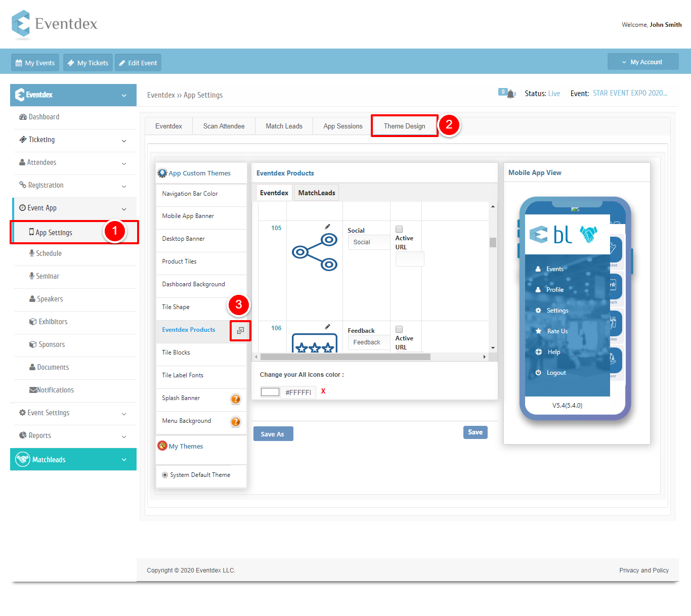Open the Eventdex Products popout icon
The height and width of the screenshot is (616, 691).
click(240, 330)
